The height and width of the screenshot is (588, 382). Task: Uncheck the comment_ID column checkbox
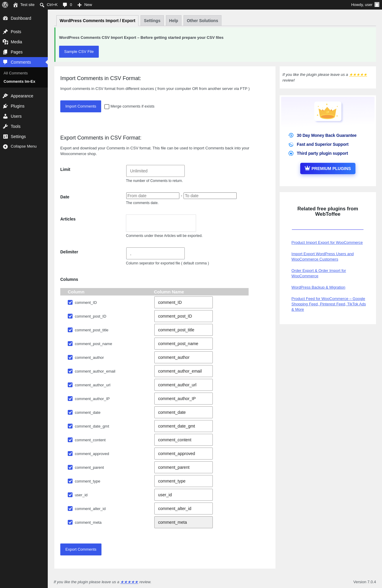(x=70, y=302)
